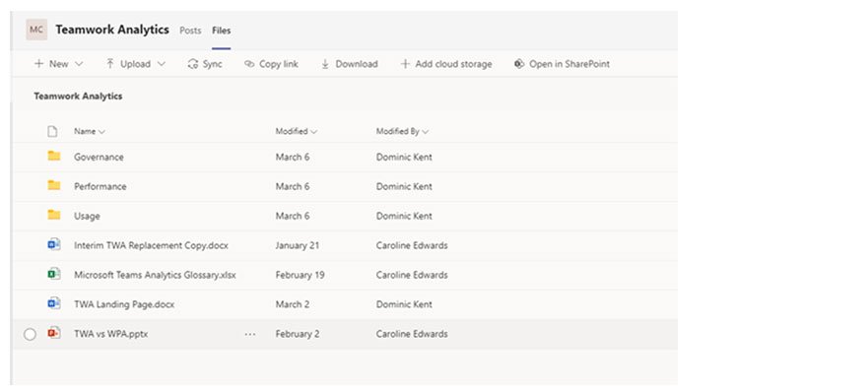Click the Teamwork Analytics breadcrumb
868x392 pixels.
(x=78, y=96)
